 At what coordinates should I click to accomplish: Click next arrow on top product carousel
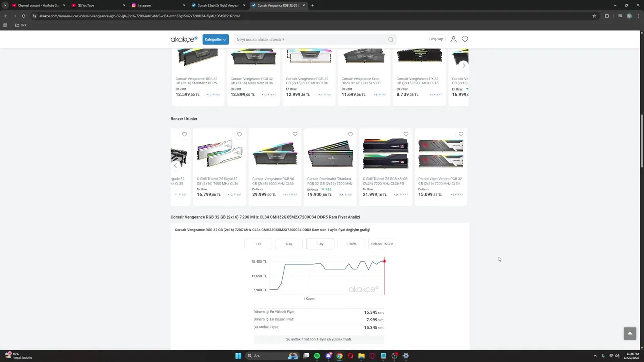(x=464, y=65)
